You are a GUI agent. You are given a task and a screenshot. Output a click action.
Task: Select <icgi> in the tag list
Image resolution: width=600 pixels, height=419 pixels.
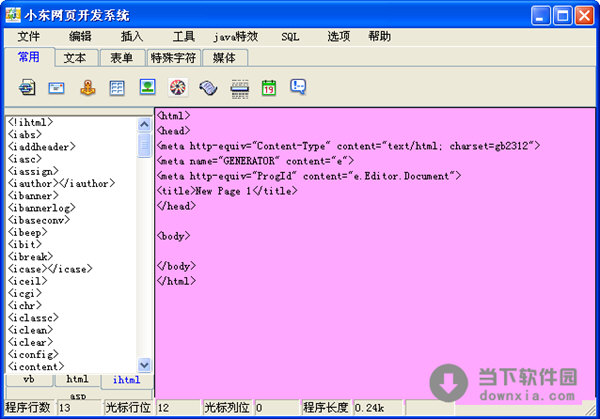point(25,293)
